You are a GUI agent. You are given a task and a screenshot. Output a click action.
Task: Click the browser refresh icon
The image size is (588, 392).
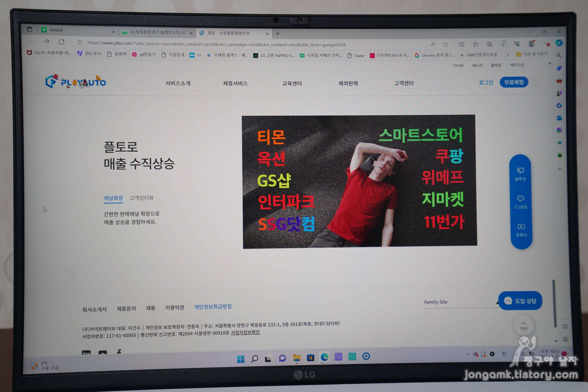[x=62, y=42]
